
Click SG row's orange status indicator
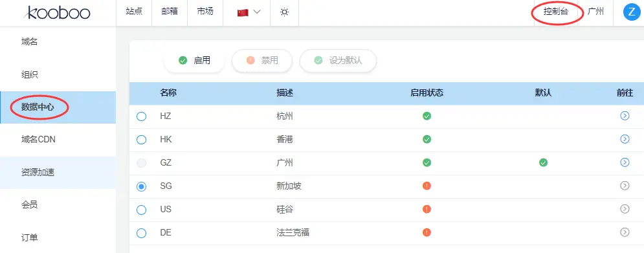[x=427, y=186]
